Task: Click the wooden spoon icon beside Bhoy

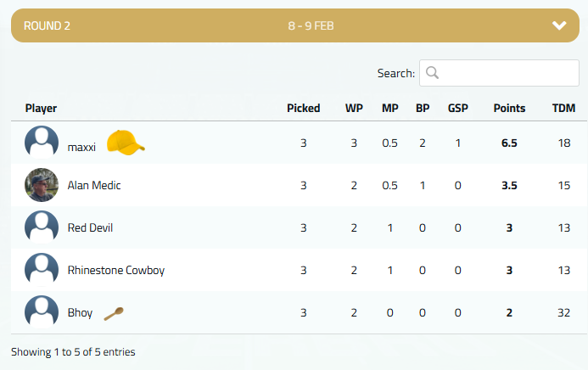Action: click(114, 313)
